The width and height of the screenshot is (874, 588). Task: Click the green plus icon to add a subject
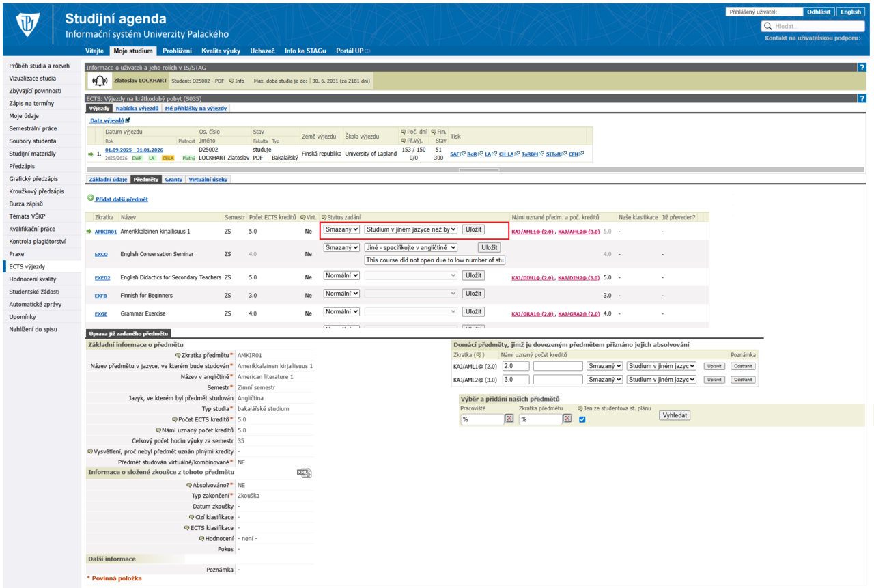click(91, 199)
